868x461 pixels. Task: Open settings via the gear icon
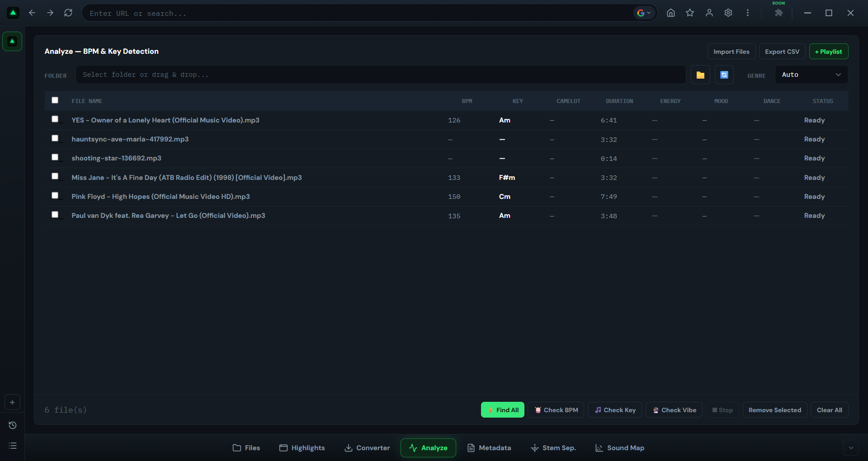coord(728,13)
